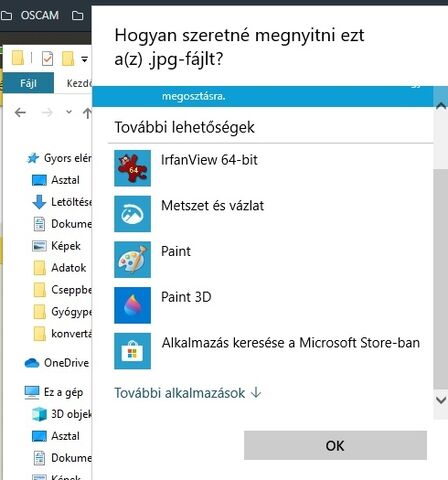Click the Microsoft Store shopping bag icon

132,351
